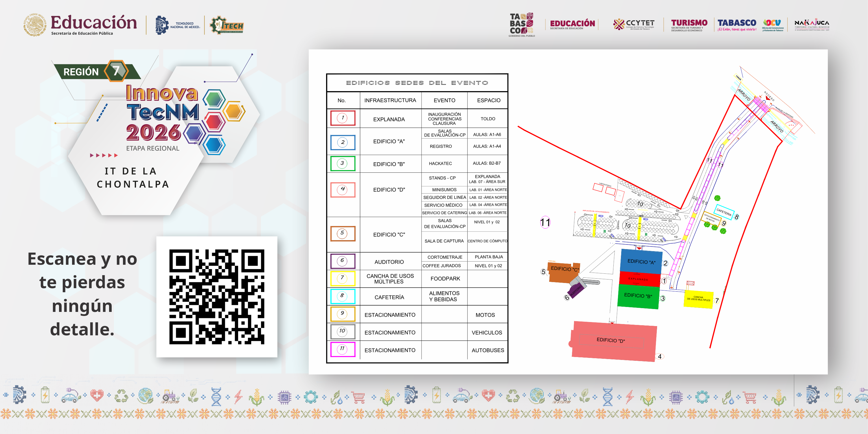
Task: Click the orange legend box number 9
Action: tap(343, 314)
